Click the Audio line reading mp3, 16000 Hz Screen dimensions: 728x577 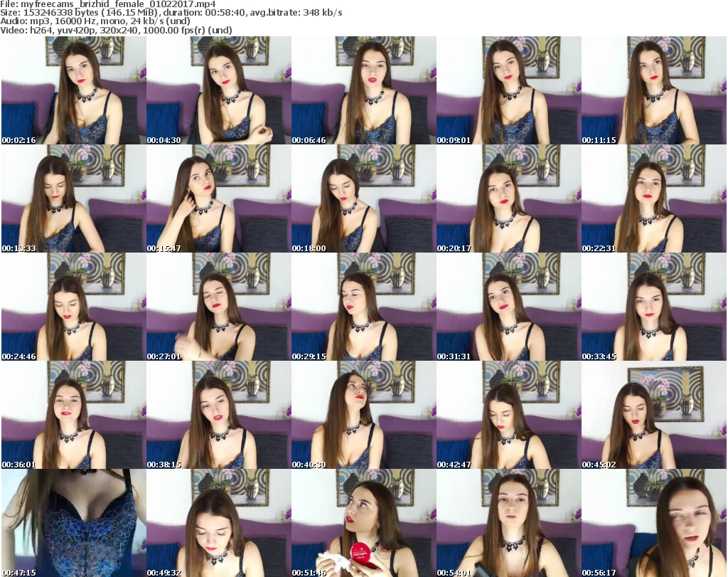coord(95,21)
